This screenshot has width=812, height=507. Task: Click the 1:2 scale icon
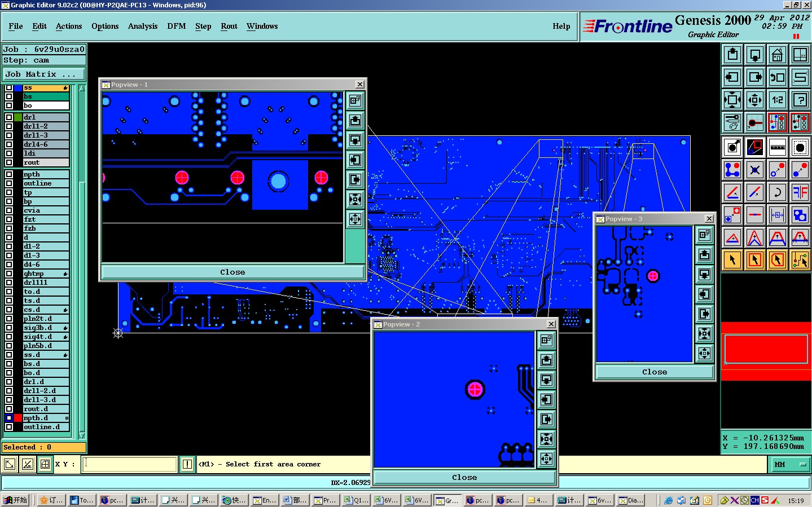coord(778,100)
